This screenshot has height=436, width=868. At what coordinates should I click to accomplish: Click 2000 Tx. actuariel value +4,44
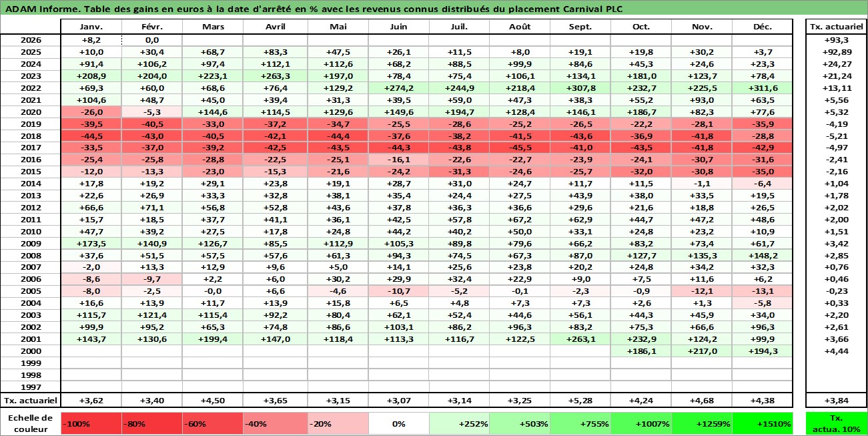[836, 351]
